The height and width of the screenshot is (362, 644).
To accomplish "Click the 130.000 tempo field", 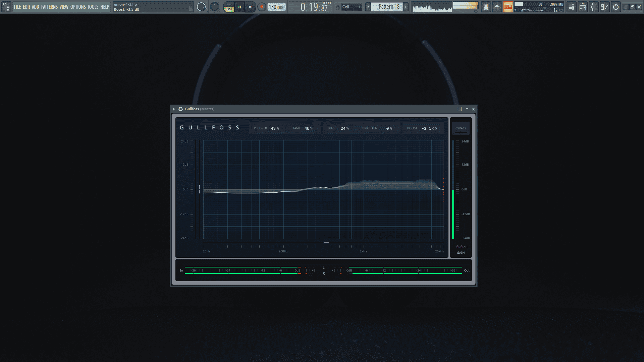I will pos(277,7).
